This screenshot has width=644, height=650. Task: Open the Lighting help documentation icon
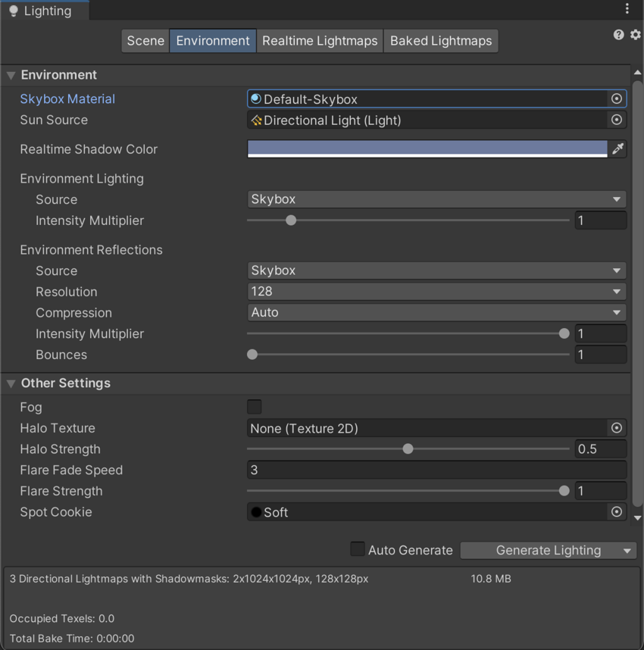(x=618, y=35)
